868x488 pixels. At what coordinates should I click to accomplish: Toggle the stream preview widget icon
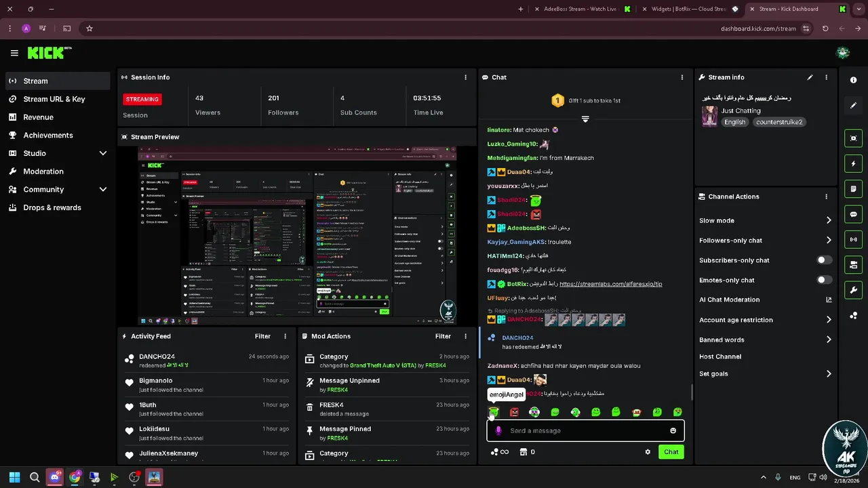click(853, 138)
